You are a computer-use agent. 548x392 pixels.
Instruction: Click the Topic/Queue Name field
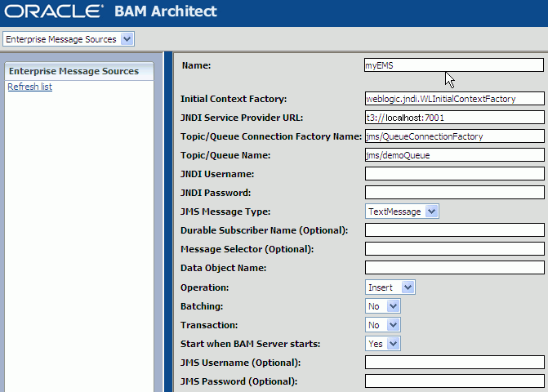(454, 155)
